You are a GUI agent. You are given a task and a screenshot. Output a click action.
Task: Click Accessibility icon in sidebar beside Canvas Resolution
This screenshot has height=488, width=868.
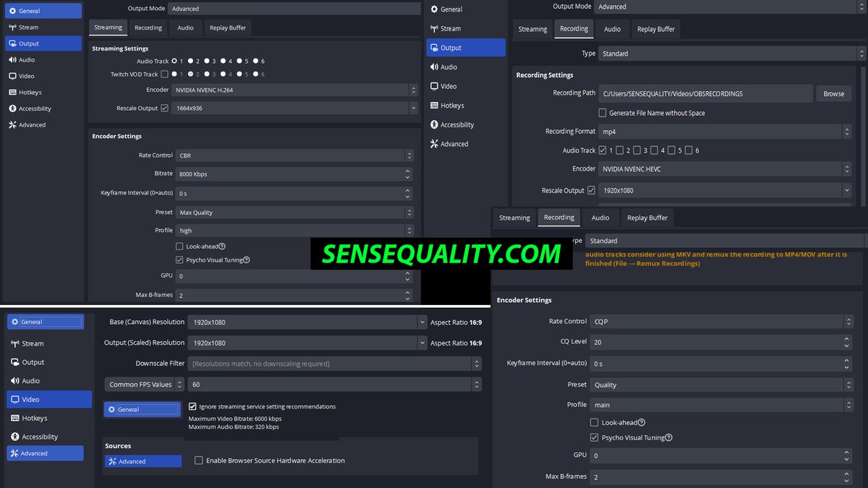(x=15, y=437)
